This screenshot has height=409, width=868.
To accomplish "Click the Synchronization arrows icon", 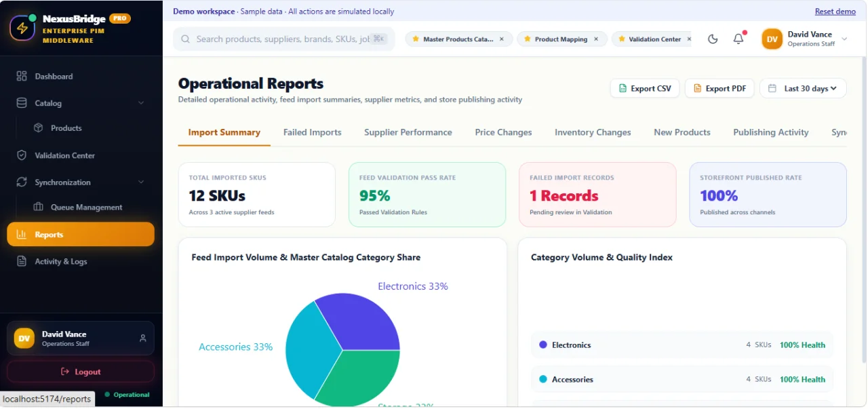I will click(22, 182).
